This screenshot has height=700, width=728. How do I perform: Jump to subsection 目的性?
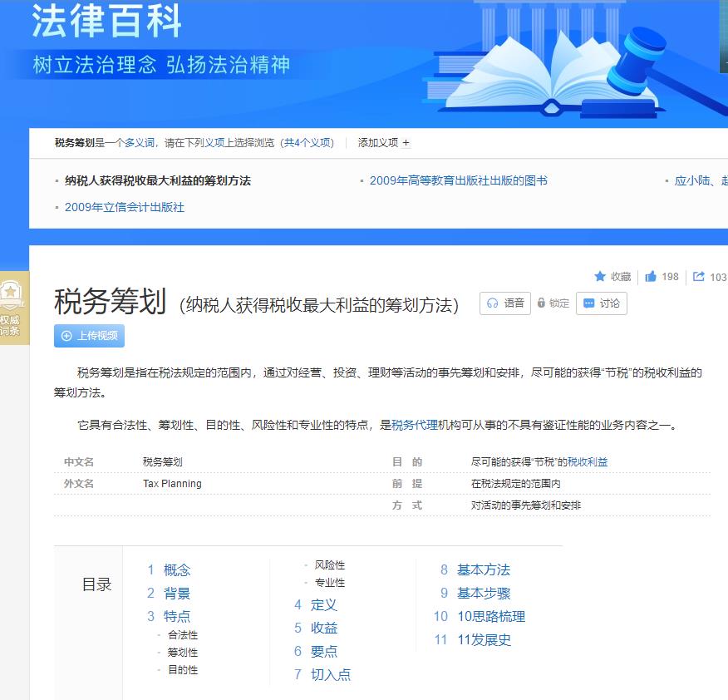[183, 670]
